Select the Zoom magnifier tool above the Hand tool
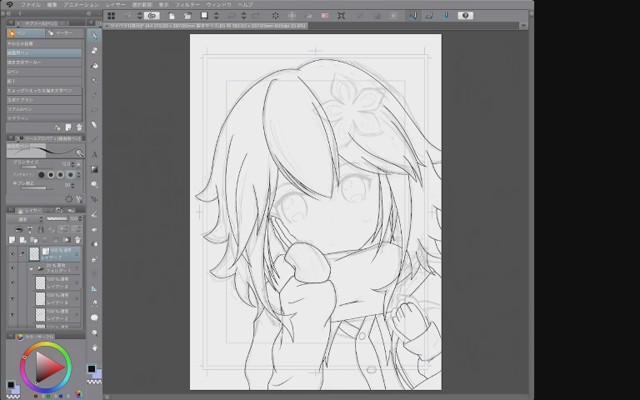 tap(94, 333)
